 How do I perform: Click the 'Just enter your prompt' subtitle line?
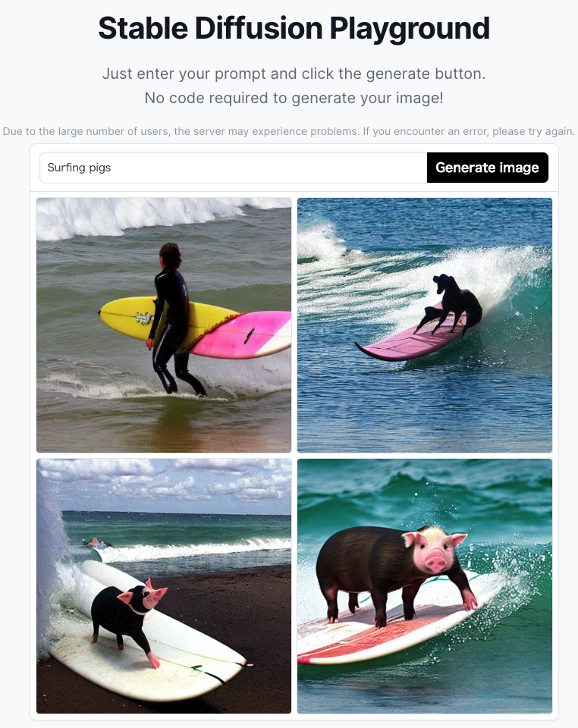pyautogui.click(x=294, y=74)
